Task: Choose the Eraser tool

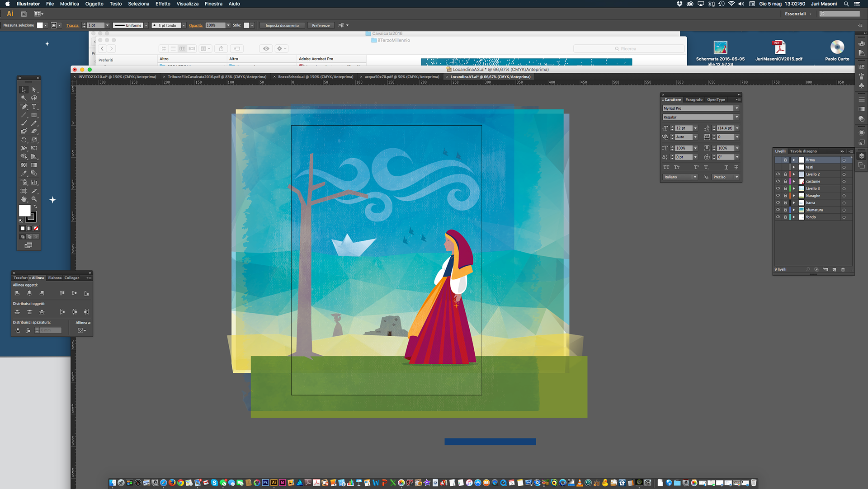Action: (34, 132)
